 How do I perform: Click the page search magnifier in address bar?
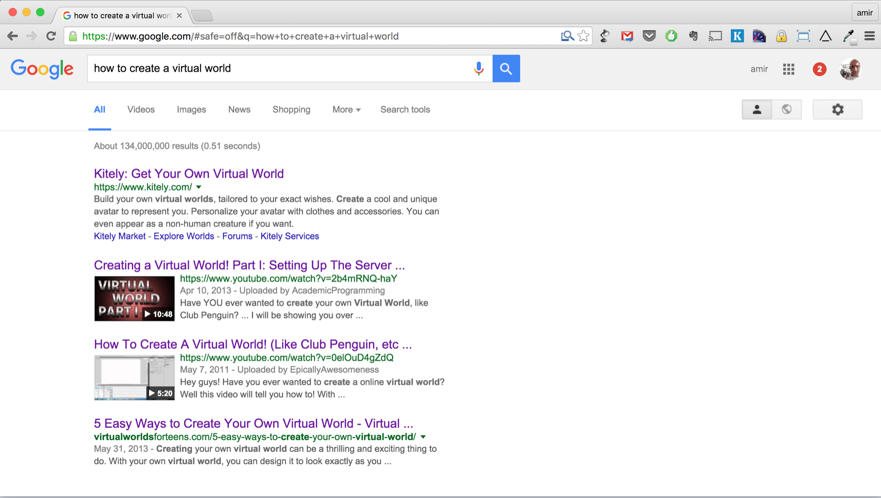567,36
